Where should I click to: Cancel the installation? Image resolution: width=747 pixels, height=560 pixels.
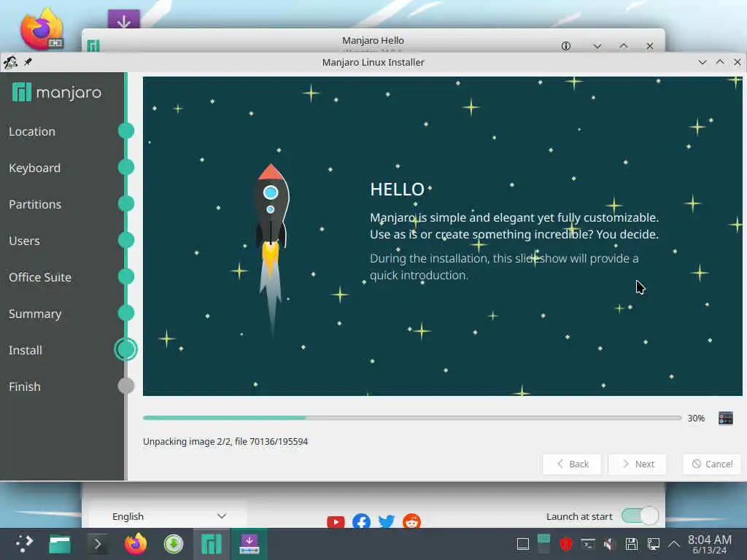point(712,464)
